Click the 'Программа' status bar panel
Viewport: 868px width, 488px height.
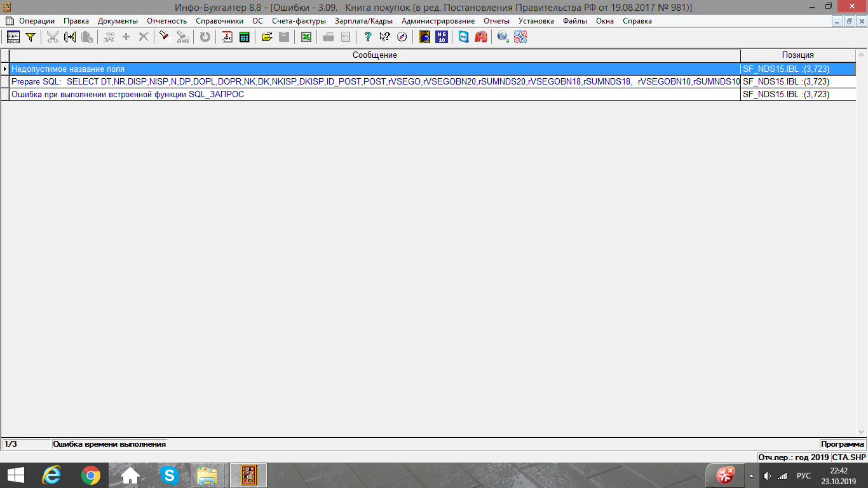tap(842, 444)
